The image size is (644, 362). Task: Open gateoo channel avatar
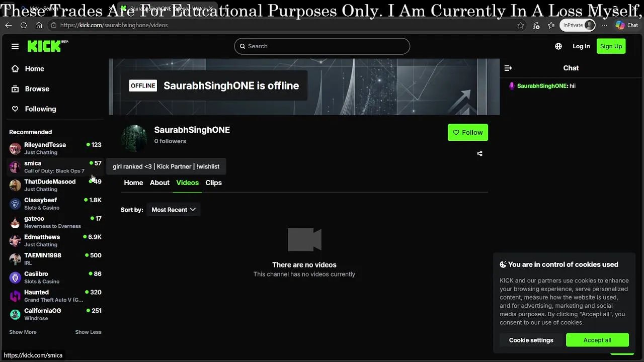(x=15, y=222)
